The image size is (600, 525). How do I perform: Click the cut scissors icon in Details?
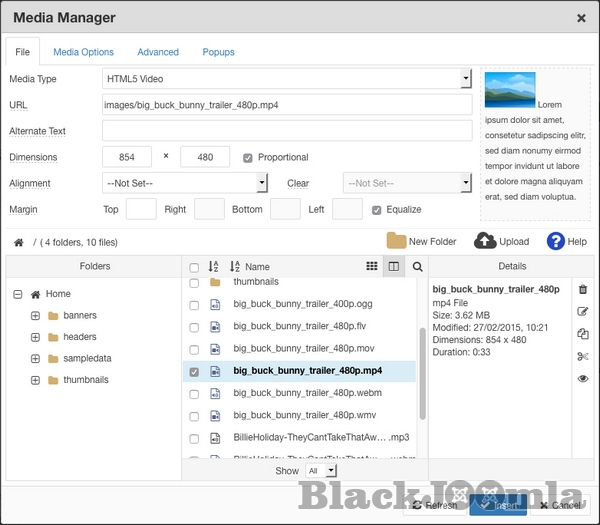tap(583, 356)
